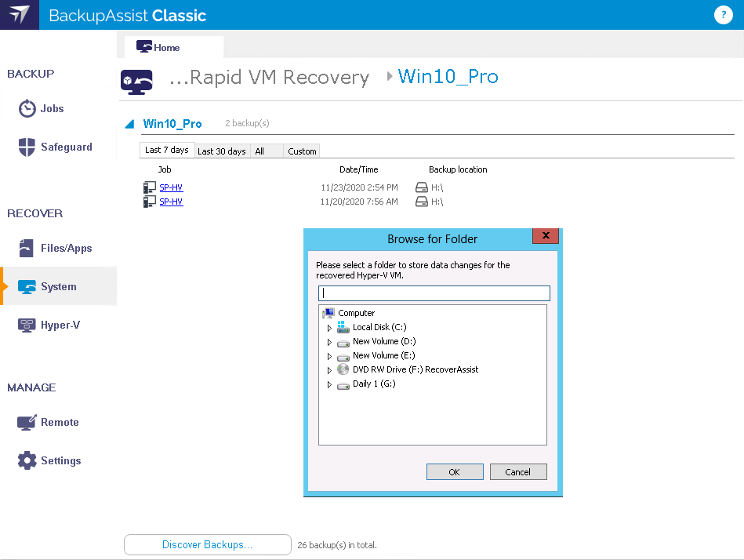
Task: Select System in the Recover section
Action: click(x=59, y=286)
